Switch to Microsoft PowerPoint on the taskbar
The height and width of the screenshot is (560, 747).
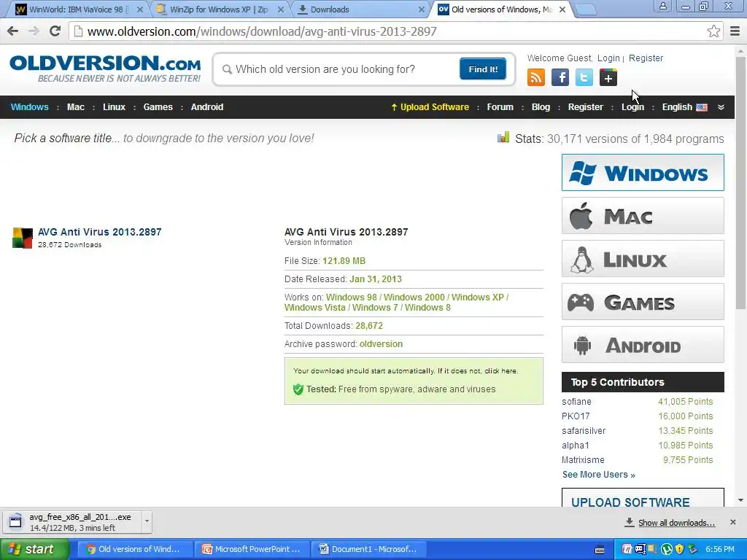(x=252, y=550)
